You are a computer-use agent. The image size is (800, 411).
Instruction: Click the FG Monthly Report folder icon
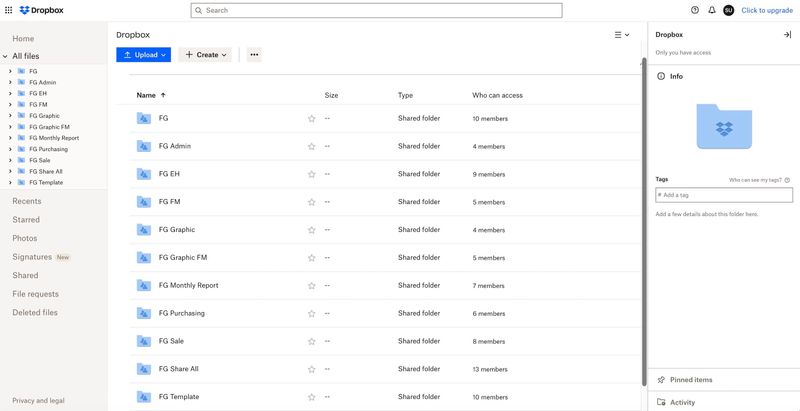click(x=144, y=285)
